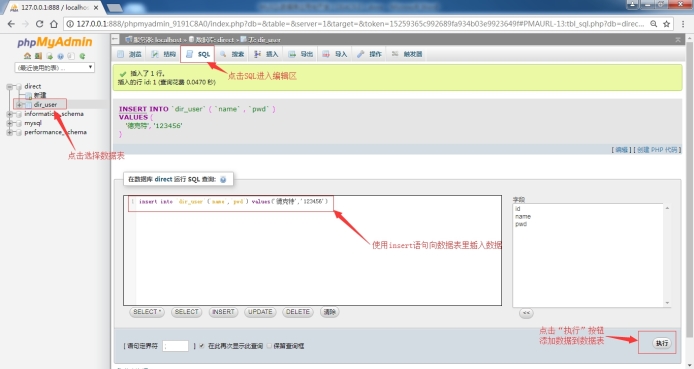Click the SELECT * template button
The width and height of the screenshot is (694, 369).
point(147,312)
